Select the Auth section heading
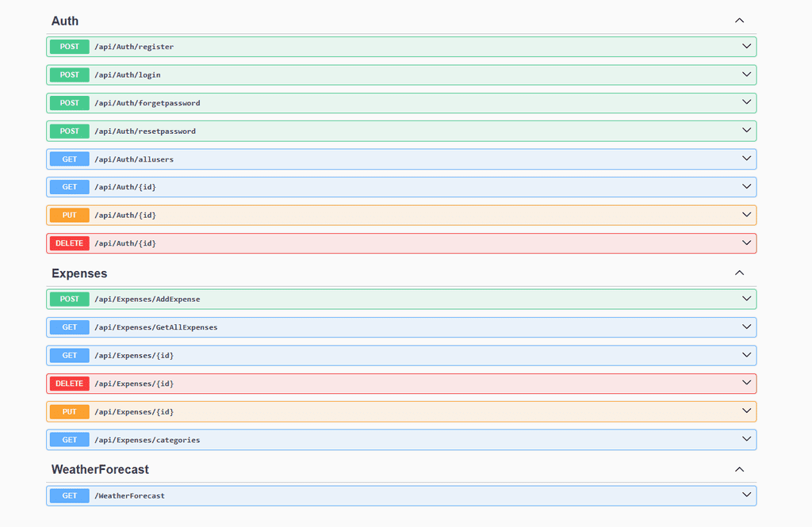 point(65,21)
